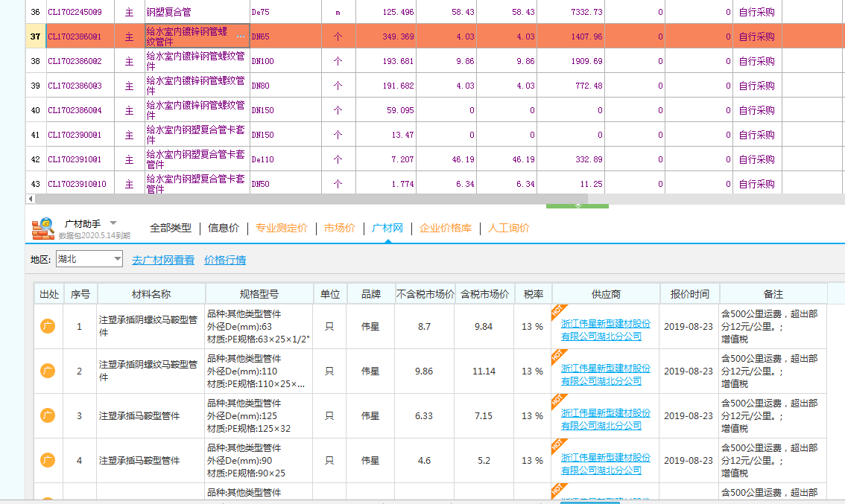Click quote date 2019-08-23 in row 2
The width and height of the screenshot is (845, 504).
[x=689, y=371]
